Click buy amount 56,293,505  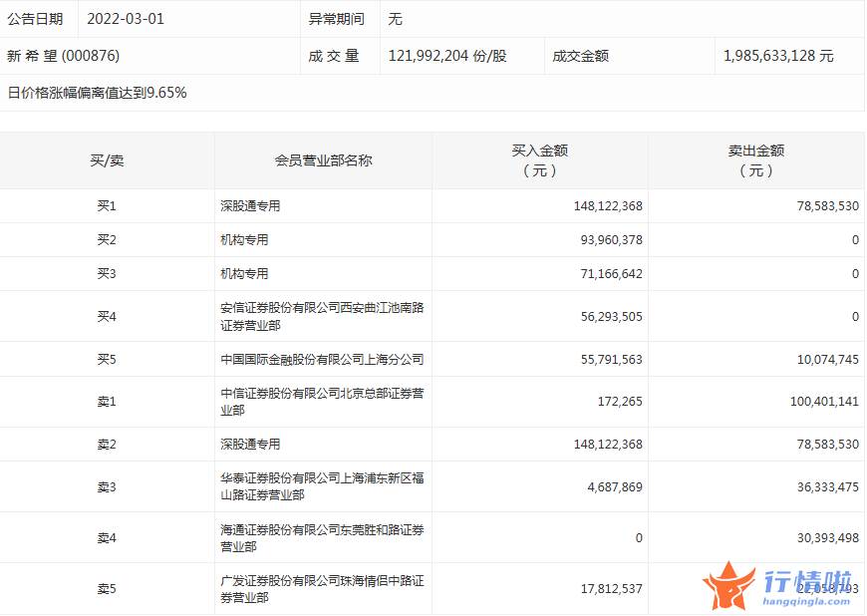click(612, 317)
